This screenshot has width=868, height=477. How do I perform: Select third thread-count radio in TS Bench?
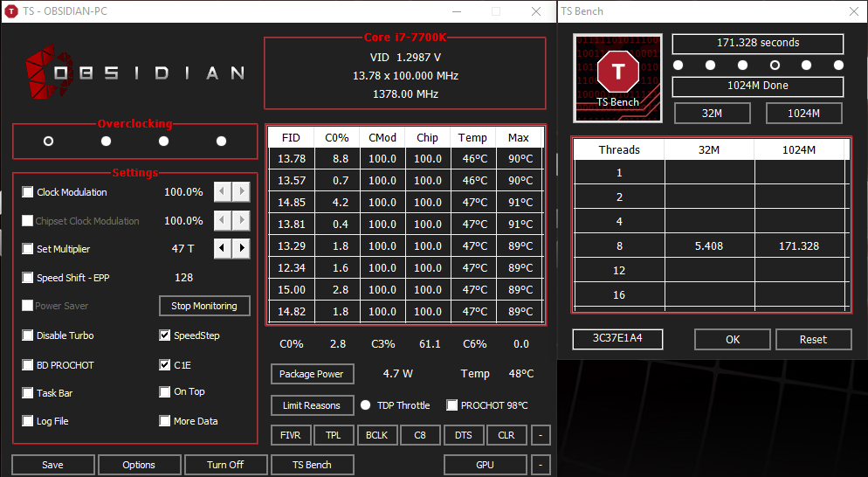742,66
